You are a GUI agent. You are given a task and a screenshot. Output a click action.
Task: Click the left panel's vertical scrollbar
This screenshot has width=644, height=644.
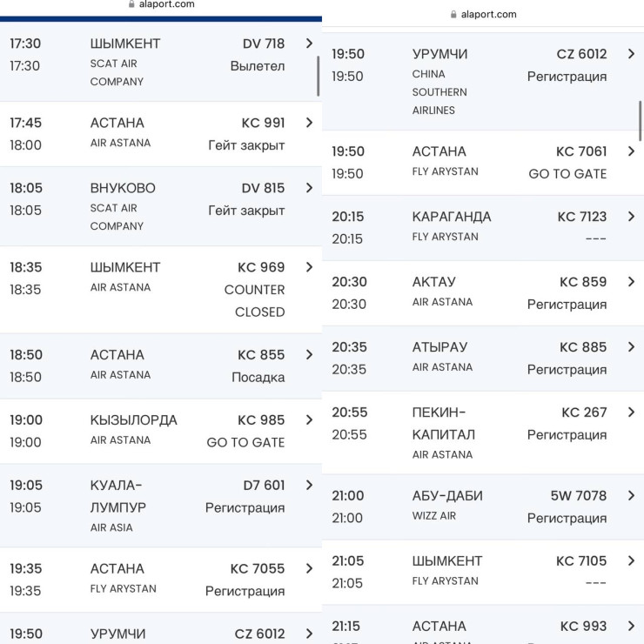click(x=319, y=77)
